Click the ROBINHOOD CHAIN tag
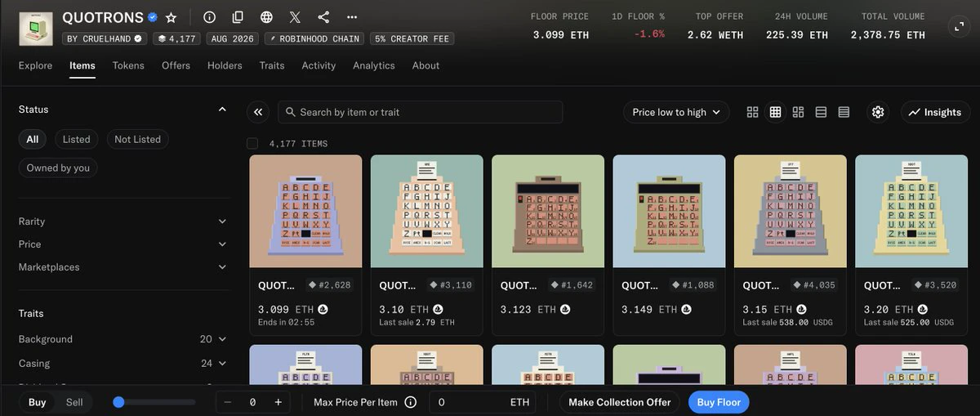Screen dimensions: 980x416 click(314, 38)
